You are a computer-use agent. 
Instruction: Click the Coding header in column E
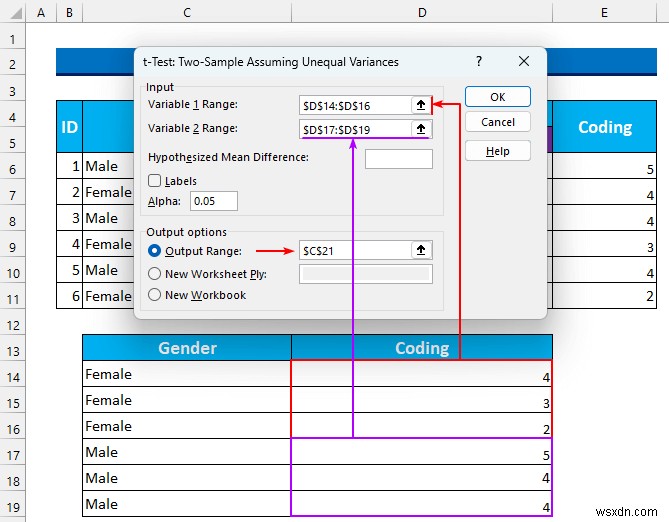click(605, 127)
